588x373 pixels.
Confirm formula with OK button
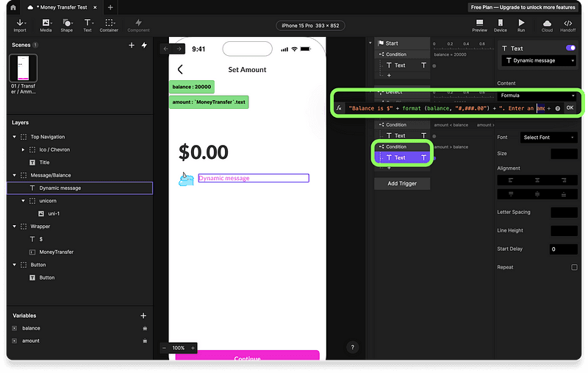[x=570, y=108]
